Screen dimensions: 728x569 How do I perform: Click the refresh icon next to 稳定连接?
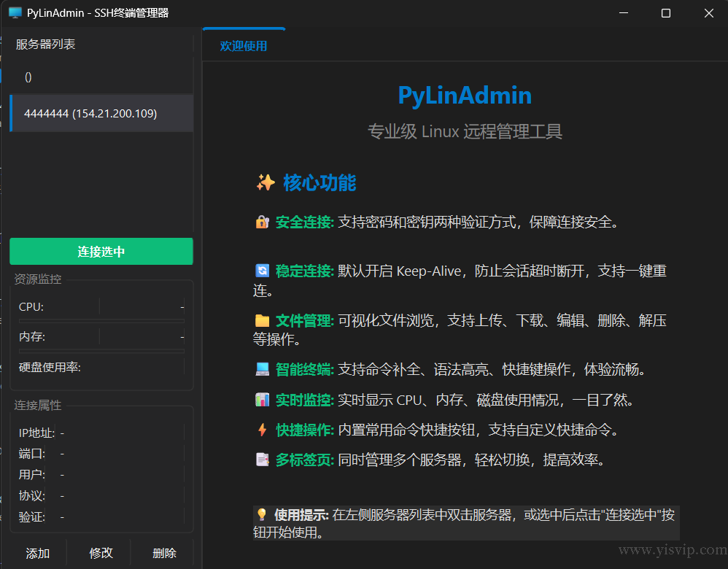(x=262, y=271)
